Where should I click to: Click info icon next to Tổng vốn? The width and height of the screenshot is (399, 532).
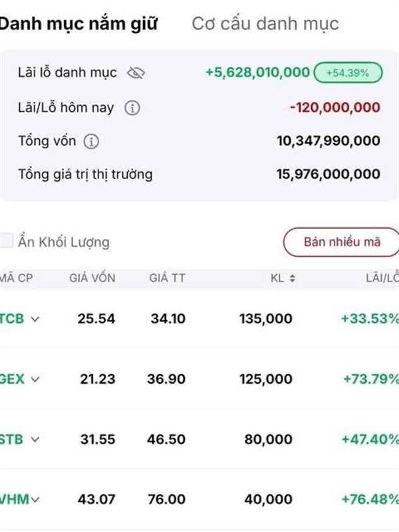[x=92, y=141]
